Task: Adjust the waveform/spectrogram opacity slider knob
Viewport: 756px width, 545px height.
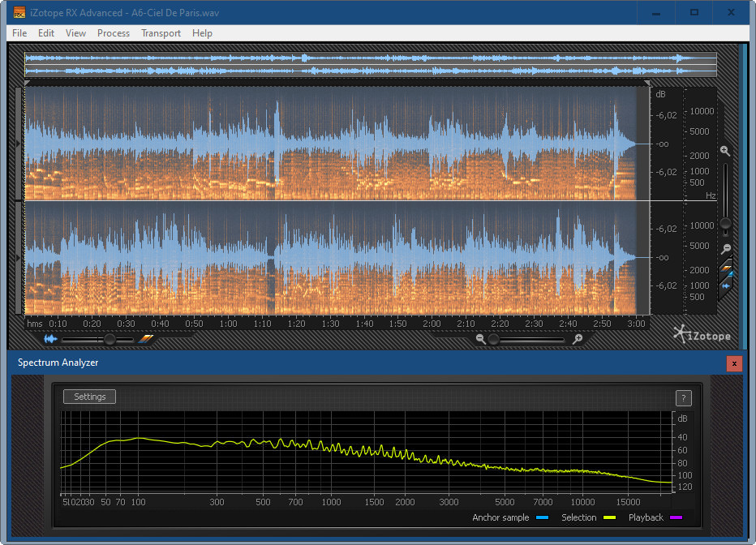Action: pos(110,339)
